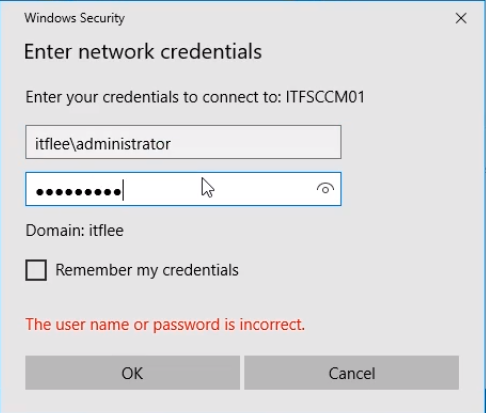The width and height of the screenshot is (486, 413).
Task: Click the 'Windows Security' title text
Action: (74, 18)
